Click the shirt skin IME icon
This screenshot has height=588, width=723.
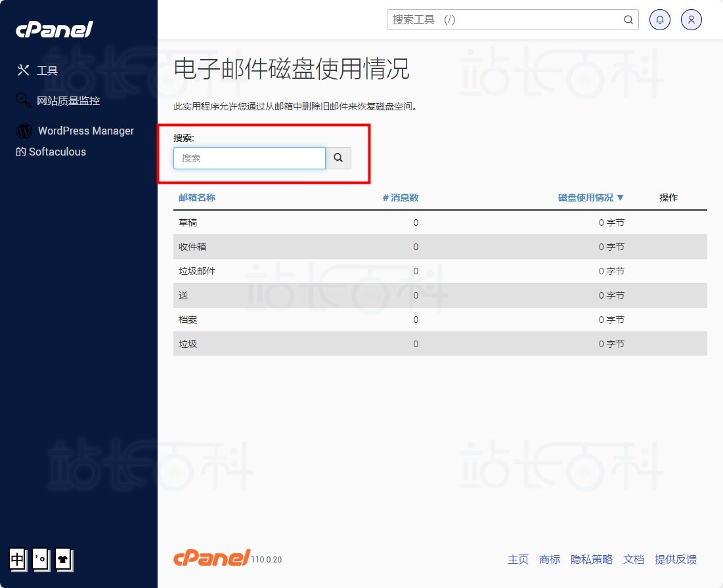point(63,559)
